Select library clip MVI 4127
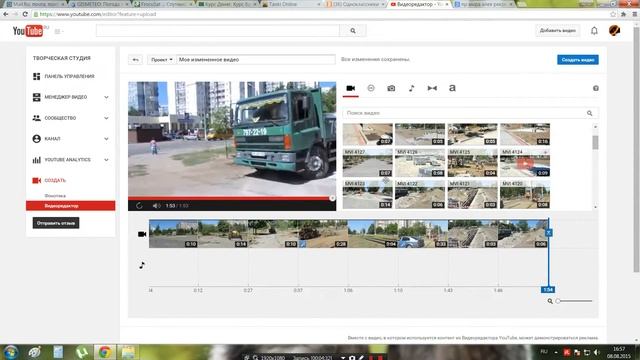This screenshot has width=640, height=360. [x=367, y=163]
